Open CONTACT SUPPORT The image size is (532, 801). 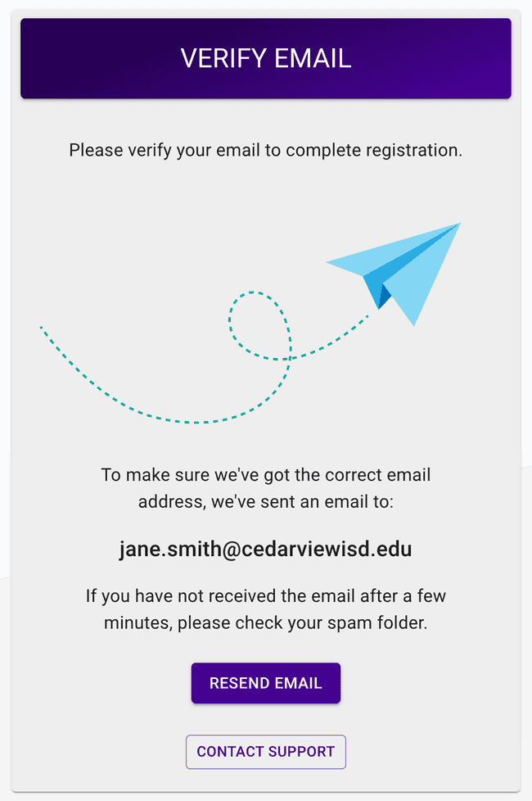(266, 752)
